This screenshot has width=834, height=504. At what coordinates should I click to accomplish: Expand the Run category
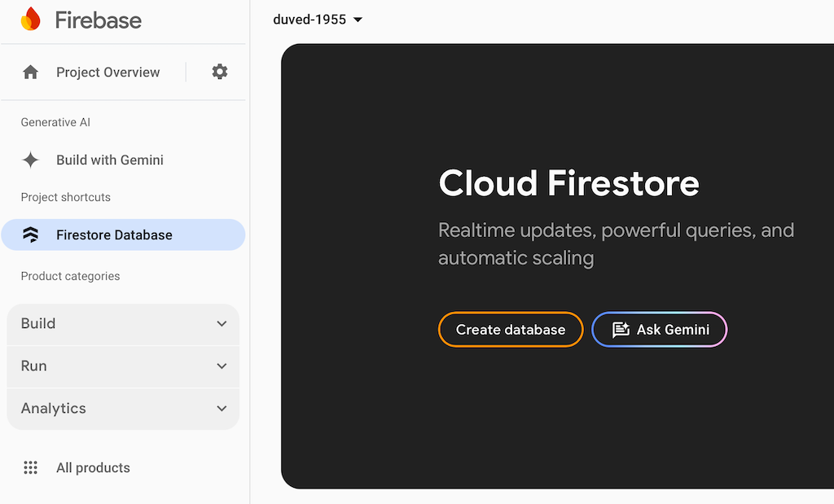(123, 366)
